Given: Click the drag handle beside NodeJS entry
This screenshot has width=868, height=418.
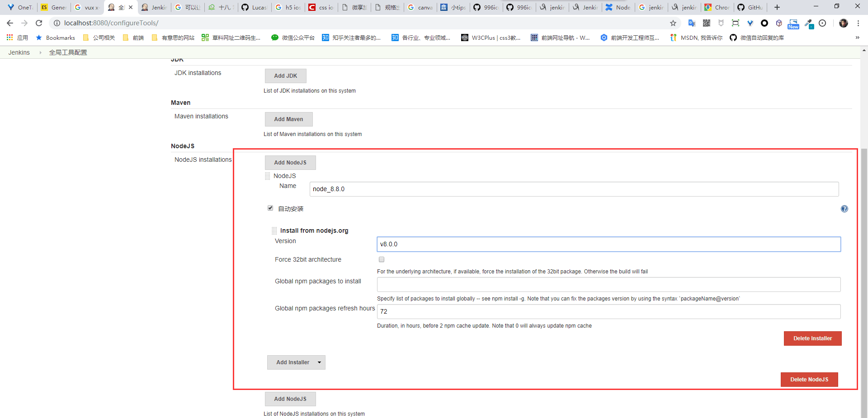Looking at the screenshot, I should click(x=268, y=176).
